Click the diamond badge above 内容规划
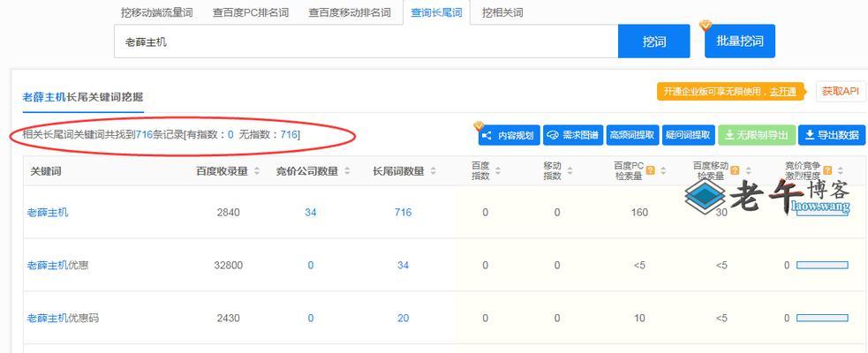868x353 pixels. pyautogui.click(x=479, y=126)
